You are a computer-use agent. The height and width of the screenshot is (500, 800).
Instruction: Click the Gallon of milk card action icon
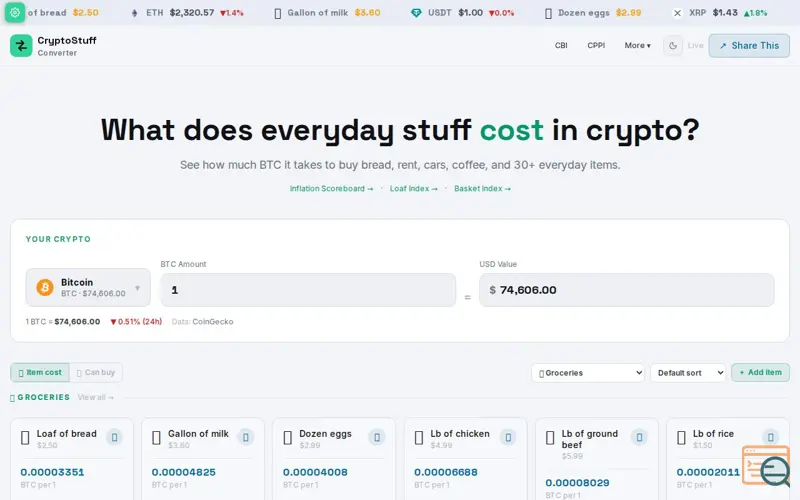(x=245, y=437)
